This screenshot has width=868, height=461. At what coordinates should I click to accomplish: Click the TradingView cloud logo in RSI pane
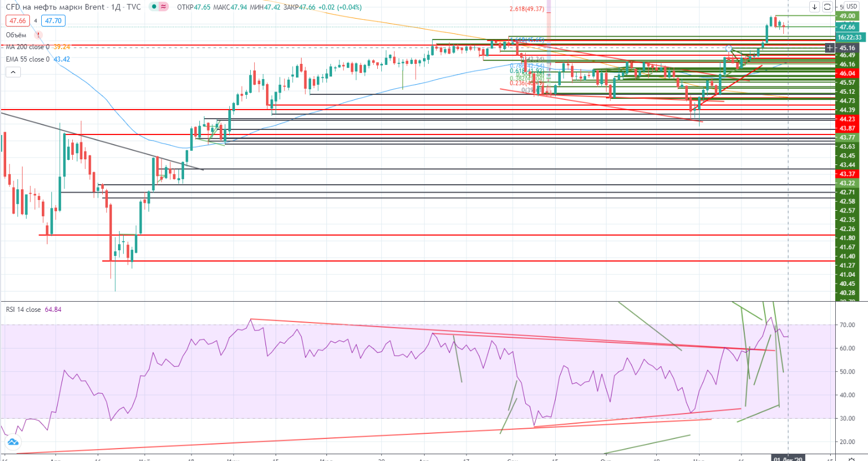12,442
